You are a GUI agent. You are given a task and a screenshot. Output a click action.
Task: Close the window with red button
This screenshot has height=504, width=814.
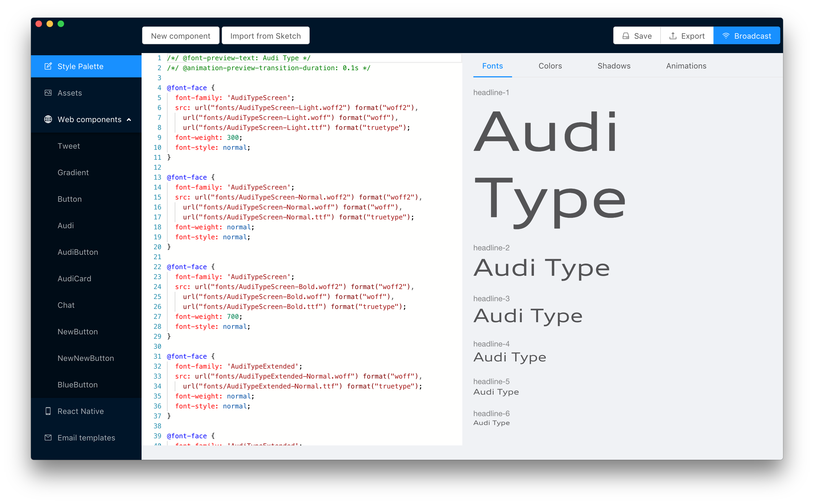pyautogui.click(x=39, y=24)
